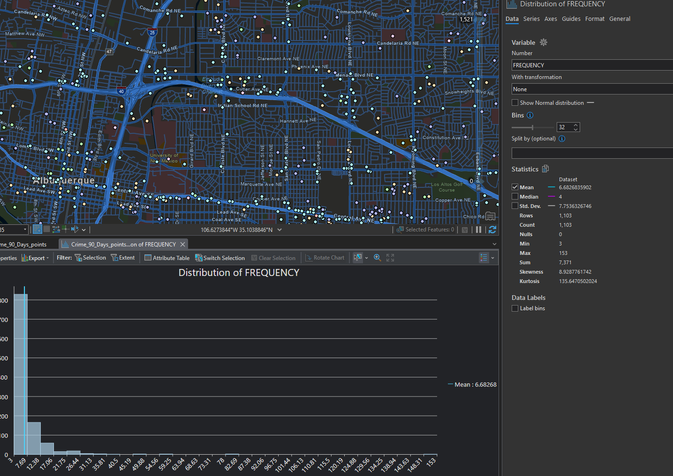The image size is (673, 476).
Task: Refresh the map view in status bar
Action: [491, 230]
